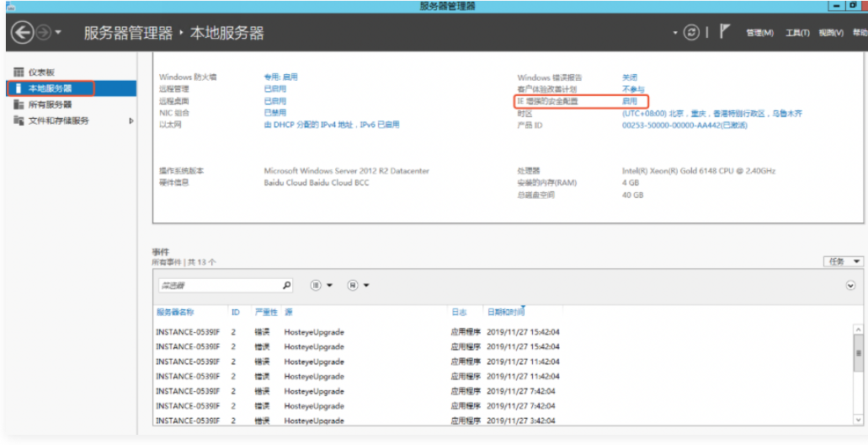Screen dimensions: 868x445
Task: Click the search magnifier in filter box
Action: click(x=286, y=286)
